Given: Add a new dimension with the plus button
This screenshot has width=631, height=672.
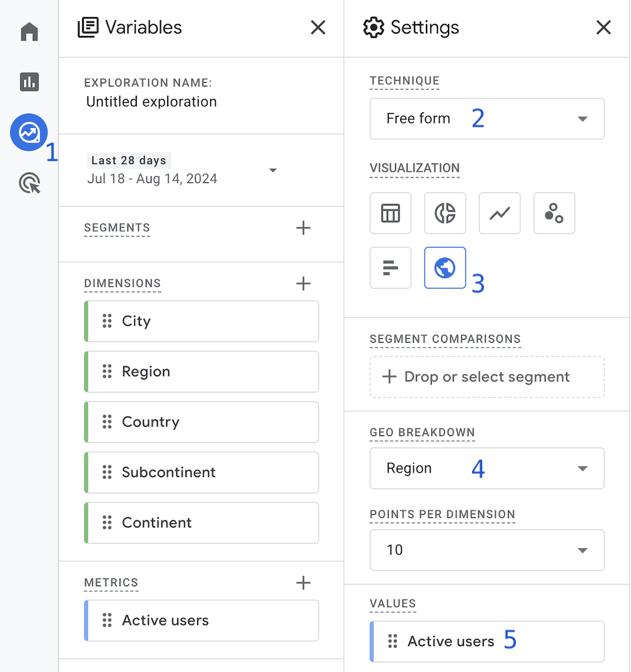Looking at the screenshot, I should (x=304, y=283).
